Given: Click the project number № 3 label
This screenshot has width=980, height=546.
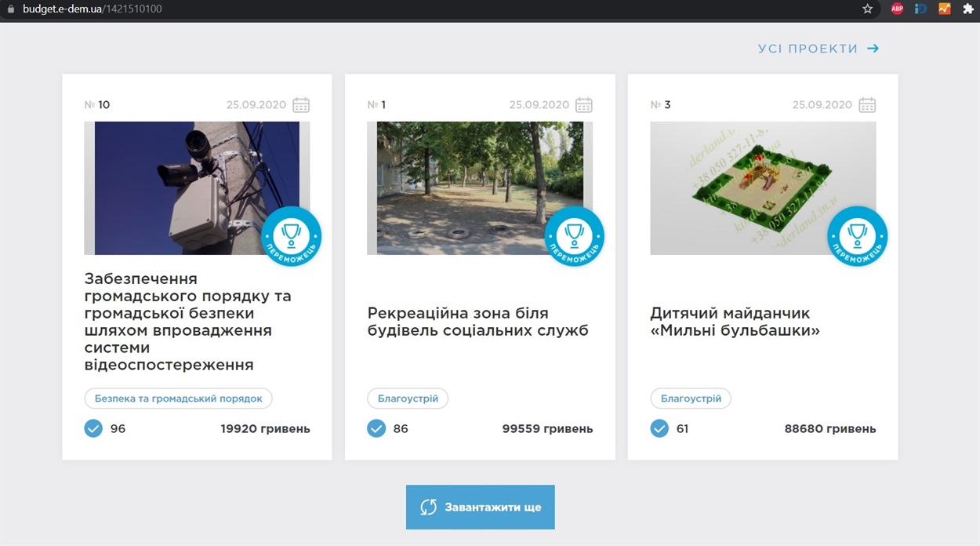Looking at the screenshot, I should point(661,105).
